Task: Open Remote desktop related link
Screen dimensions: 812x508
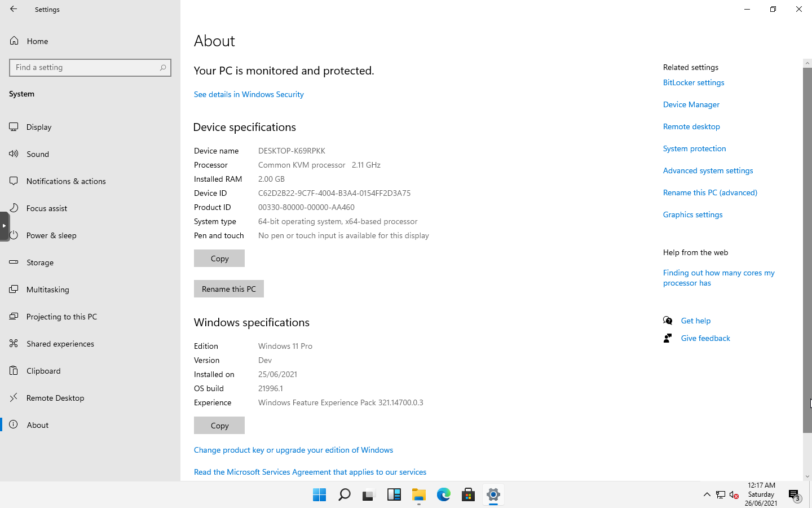Action: pos(691,126)
